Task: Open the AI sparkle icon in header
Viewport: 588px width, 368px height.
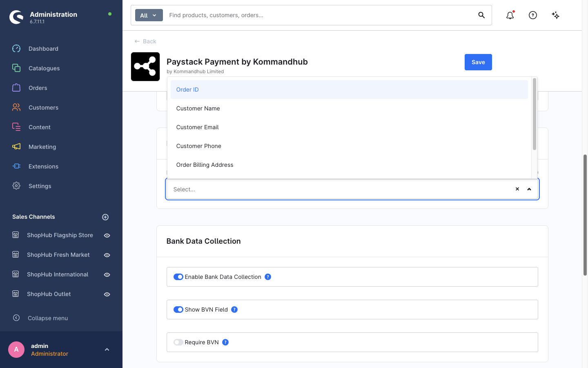Action: [x=556, y=15]
